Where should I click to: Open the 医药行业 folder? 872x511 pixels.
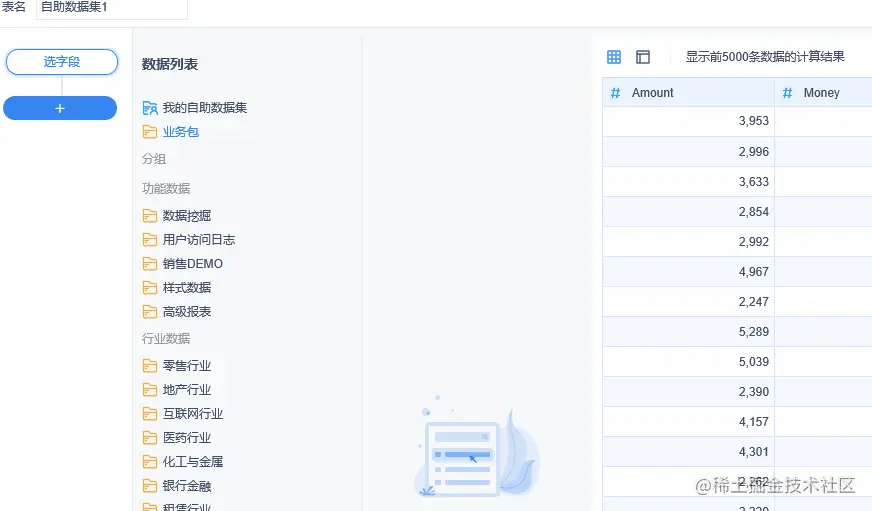187,438
